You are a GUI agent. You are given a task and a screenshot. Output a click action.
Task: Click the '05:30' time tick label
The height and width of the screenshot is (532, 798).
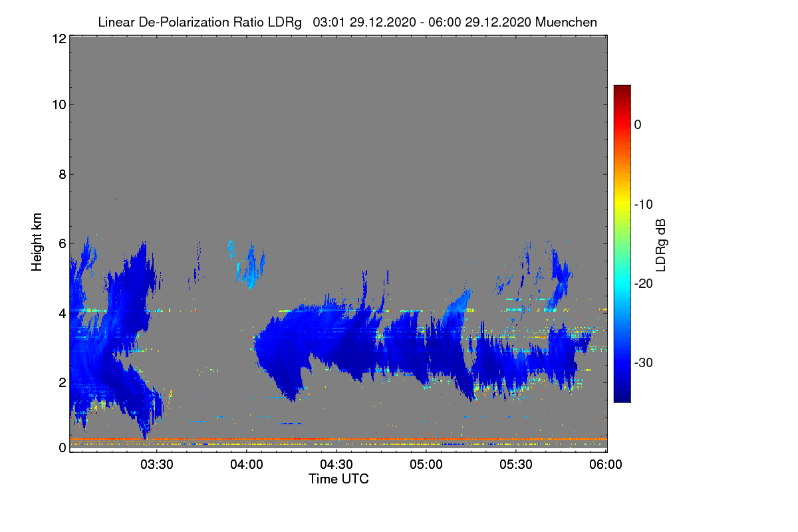click(x=516, y=464)
